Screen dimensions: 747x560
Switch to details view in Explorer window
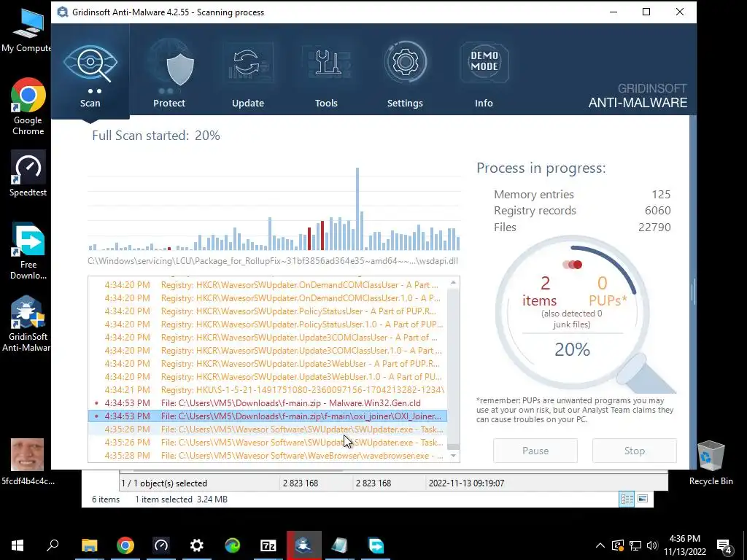click(x=627, y=499)
